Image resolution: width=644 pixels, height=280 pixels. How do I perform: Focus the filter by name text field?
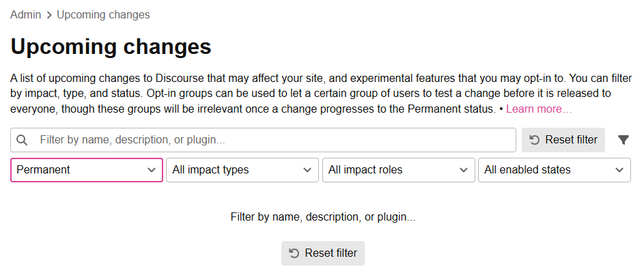coord(263,140)
